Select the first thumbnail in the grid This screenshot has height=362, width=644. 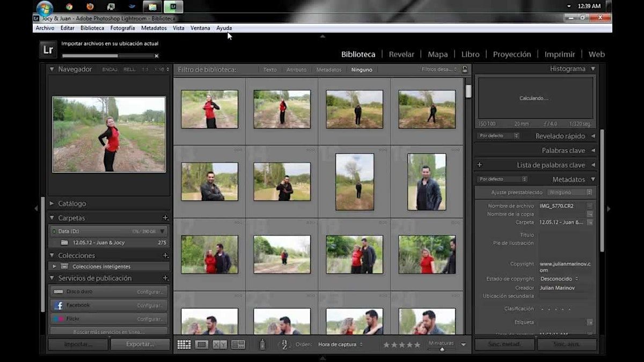click(x=209, y=109)
